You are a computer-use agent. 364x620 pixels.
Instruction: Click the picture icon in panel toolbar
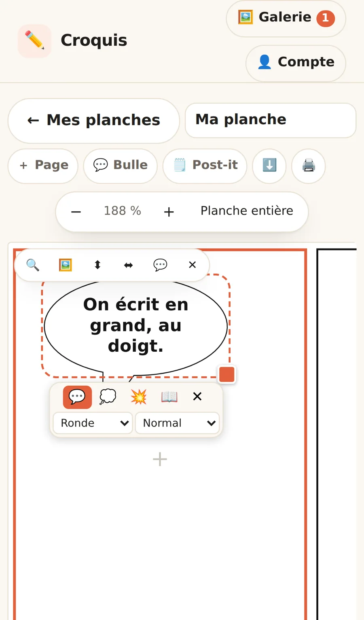tap(65, 265)
